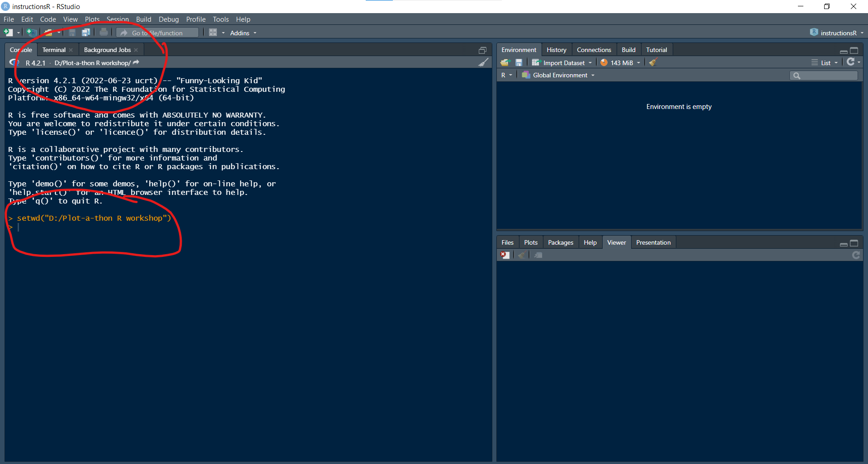Click the Viewer show in new window icon
Screen dimensions: 868x464
[x=538, y=255]
